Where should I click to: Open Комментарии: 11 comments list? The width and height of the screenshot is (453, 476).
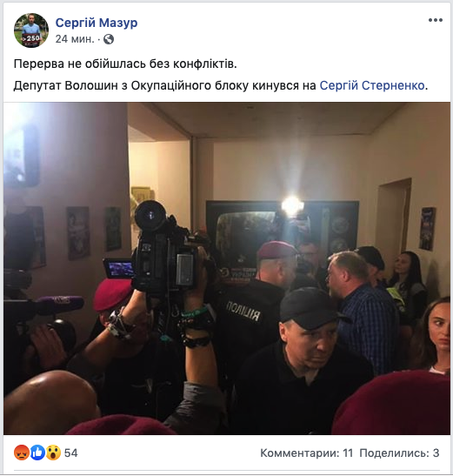(x=307, y=453)
